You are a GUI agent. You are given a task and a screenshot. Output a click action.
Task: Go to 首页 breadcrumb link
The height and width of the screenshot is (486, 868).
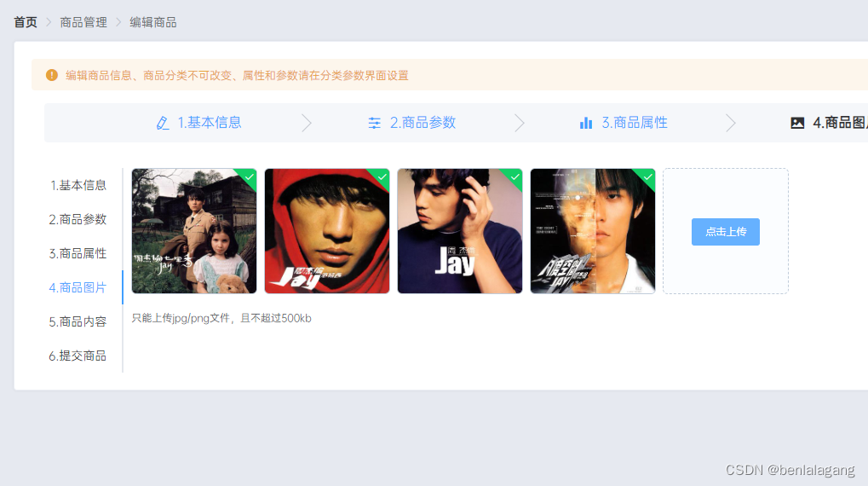[26, 22]
